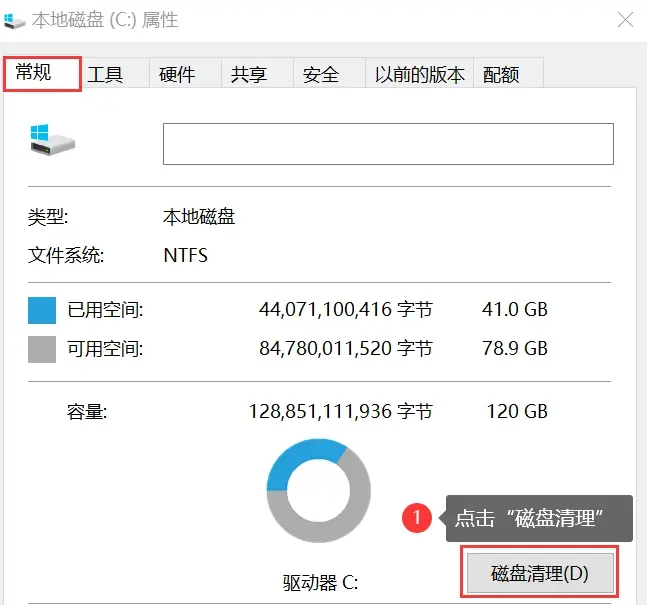647x605 pixels.
Task: Click the 84,780,011,520 字节 value
Action: click(346, 349)
